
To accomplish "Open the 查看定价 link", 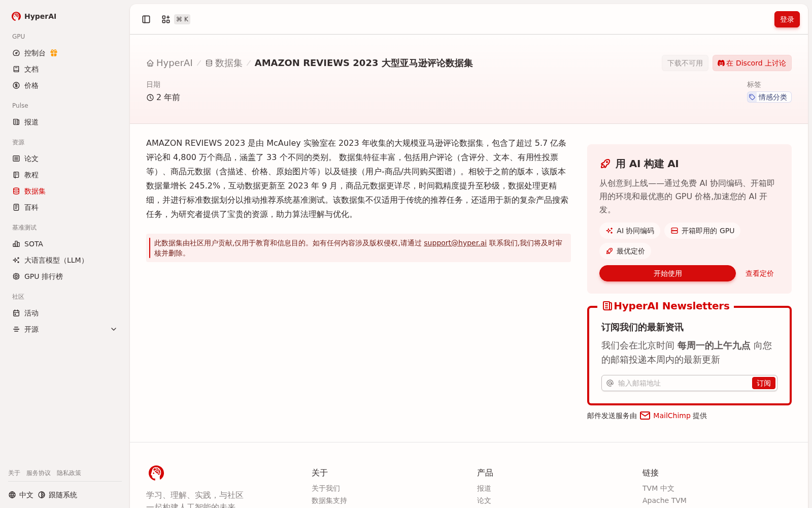I will coord(760,273).
